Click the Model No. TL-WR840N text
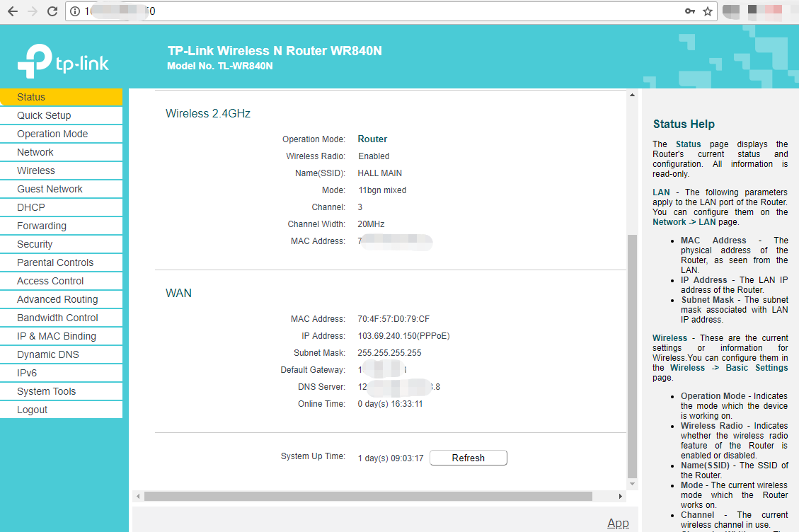Screen dimensions: 799x532 [x=220, y=66]
